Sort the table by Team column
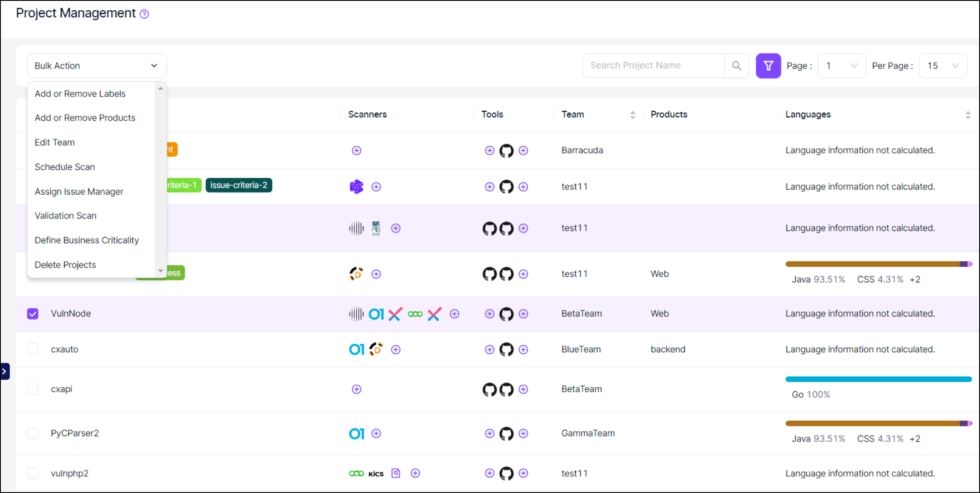Viewport: 980px width, 493px height. (632, 115)
